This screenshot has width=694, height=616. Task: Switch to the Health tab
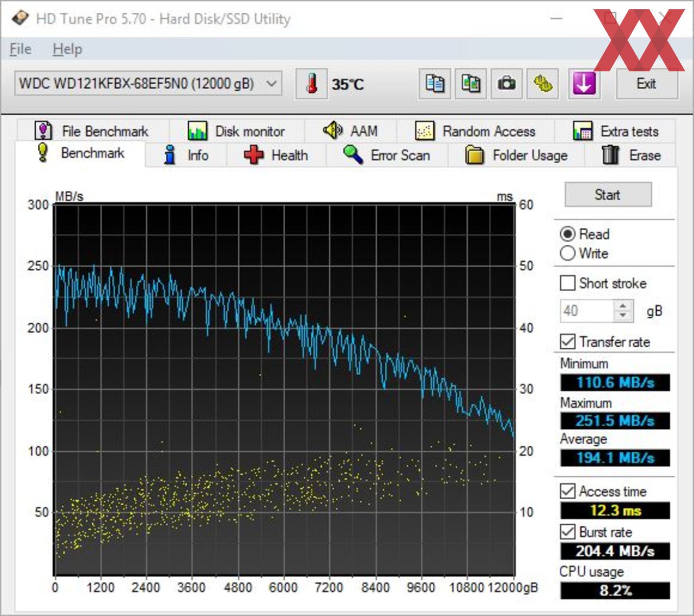[x=276, y=155]
